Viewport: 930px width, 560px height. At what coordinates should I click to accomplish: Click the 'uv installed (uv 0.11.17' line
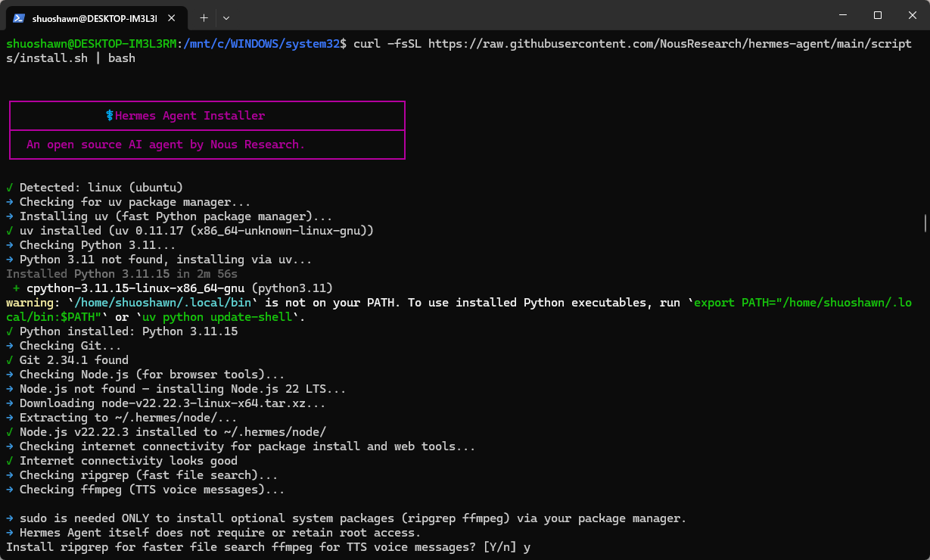pyautogui.click(x=190, y=231)
